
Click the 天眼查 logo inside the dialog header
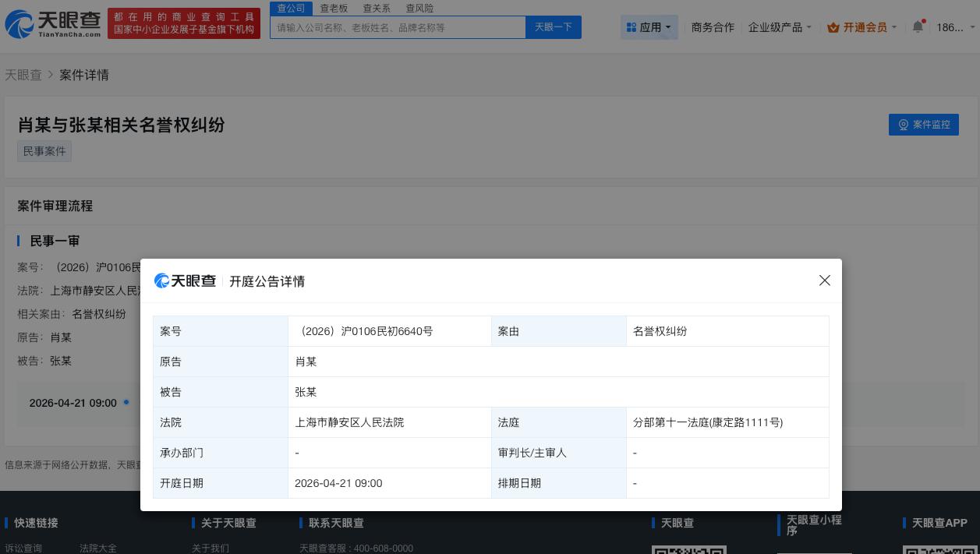pyautogui.click(x=185, y=281)
